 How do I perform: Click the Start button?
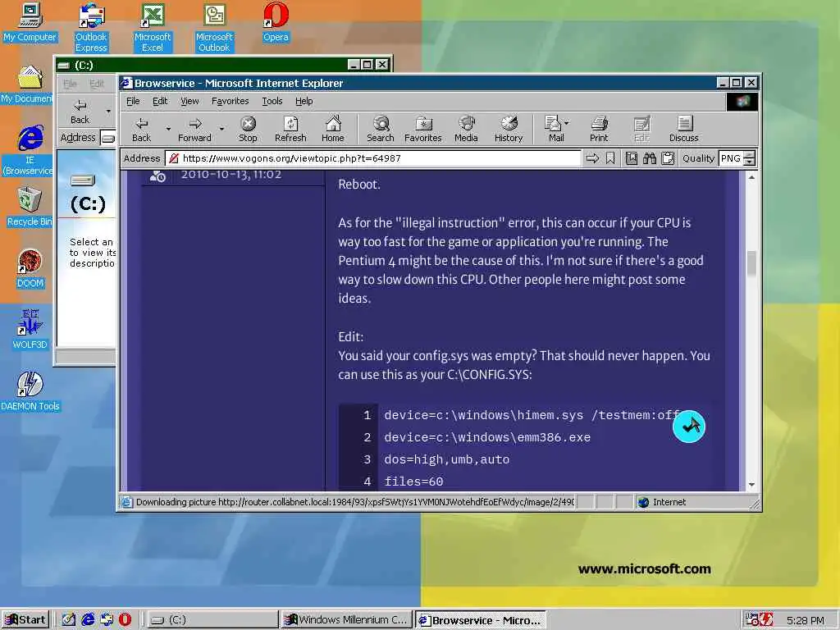(25, 620)
